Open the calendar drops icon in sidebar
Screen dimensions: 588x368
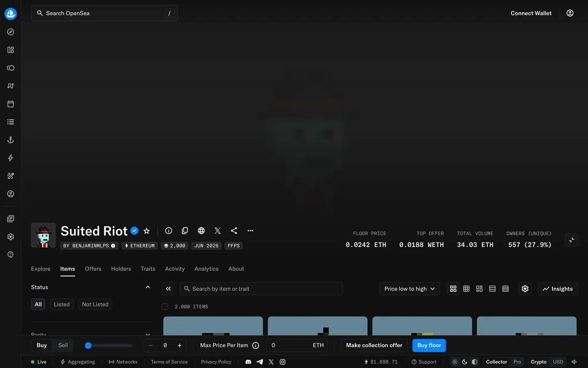[x=11, y=104]
